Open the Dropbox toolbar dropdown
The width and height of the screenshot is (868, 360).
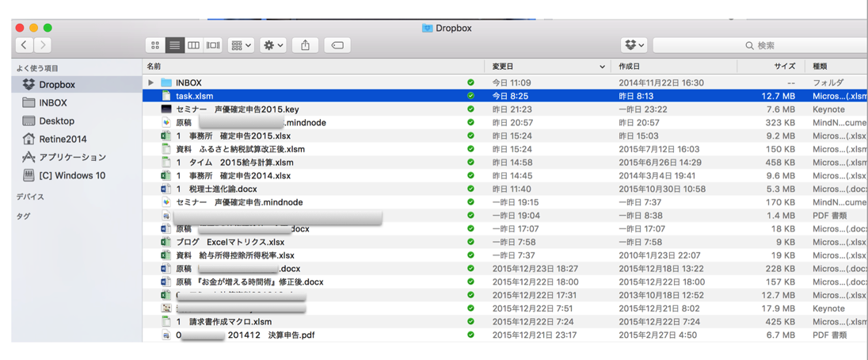634,45
